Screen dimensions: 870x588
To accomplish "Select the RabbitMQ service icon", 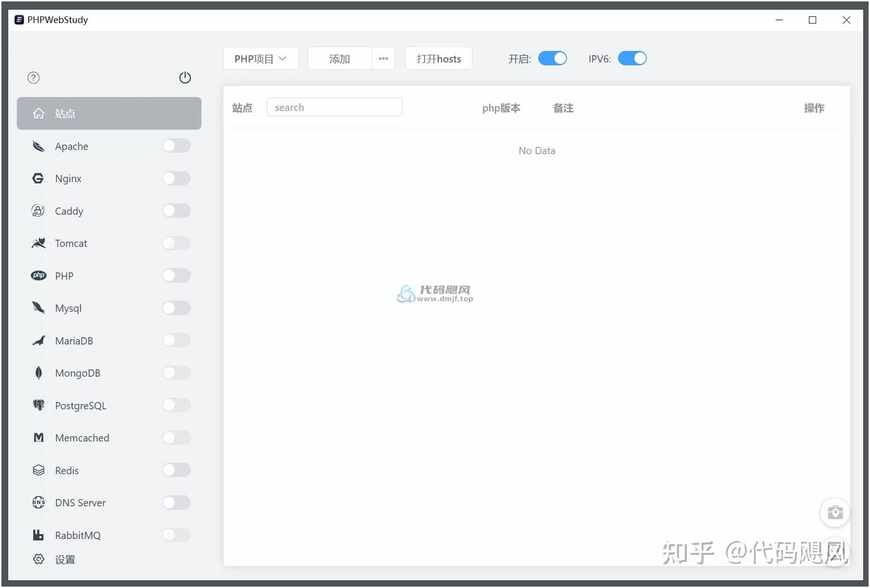I will (x=37, y=535).
